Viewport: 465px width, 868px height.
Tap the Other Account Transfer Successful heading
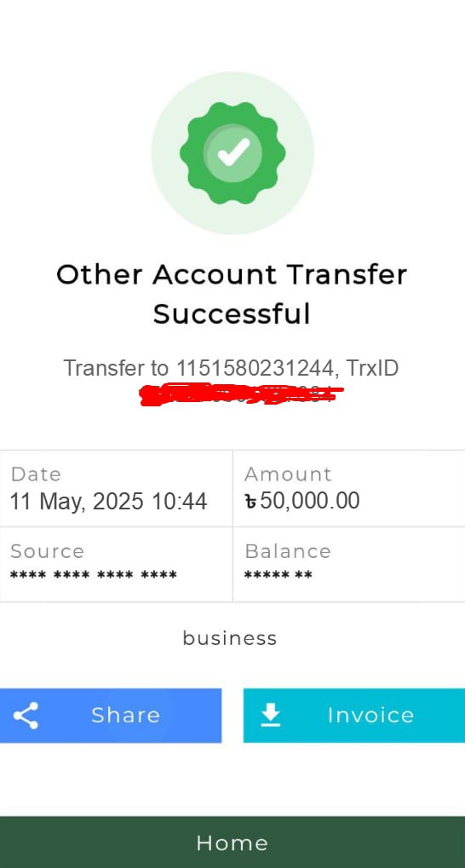click(x=232, y=294)
